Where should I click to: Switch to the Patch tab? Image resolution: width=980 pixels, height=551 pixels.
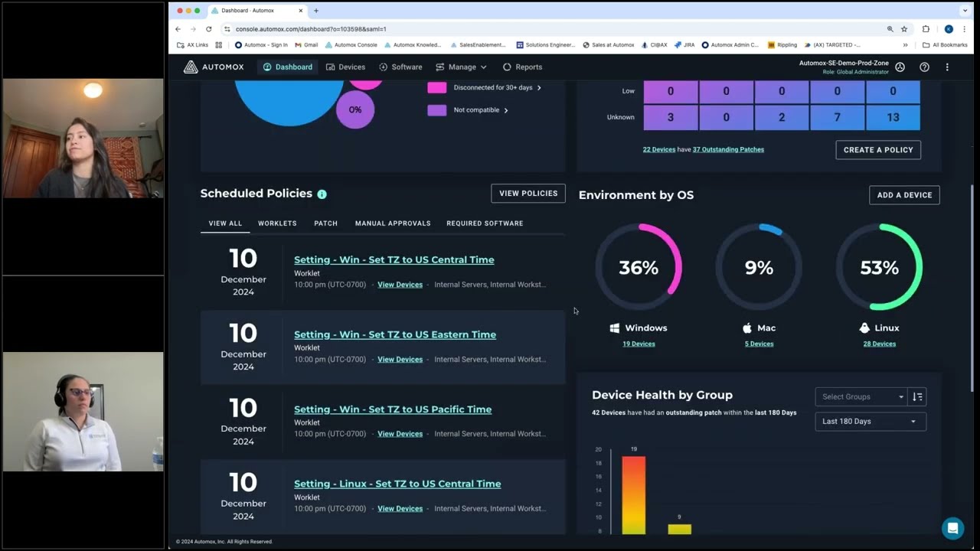tap(325, 223)
